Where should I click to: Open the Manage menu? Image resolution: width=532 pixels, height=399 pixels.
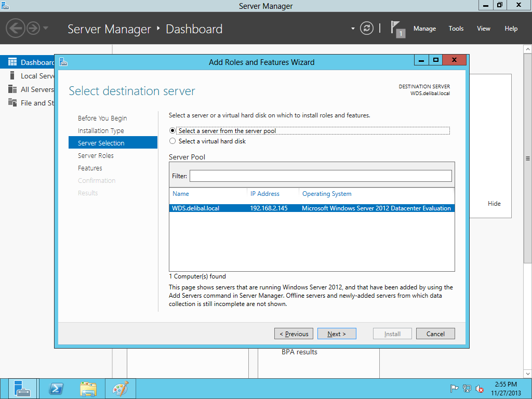[x=424, y=29]
